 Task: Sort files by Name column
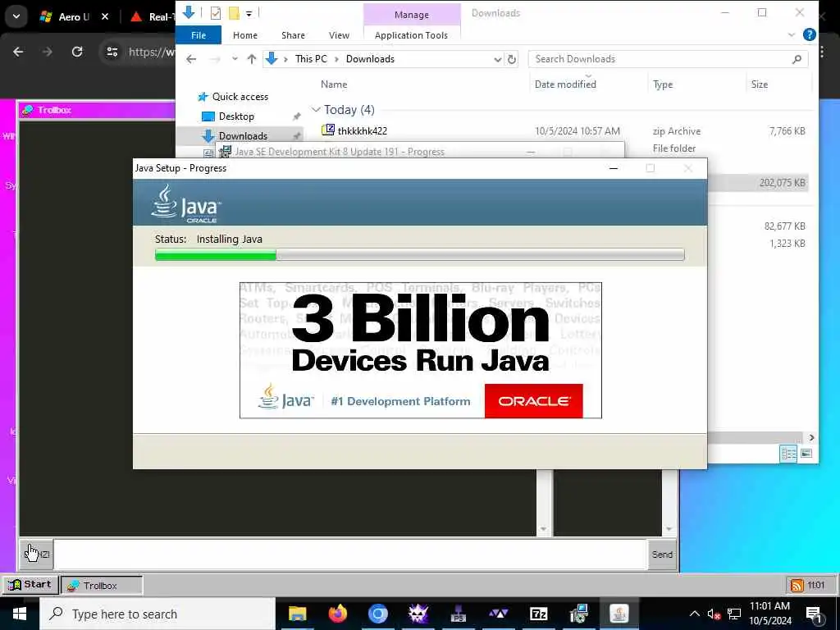[334, 84]
